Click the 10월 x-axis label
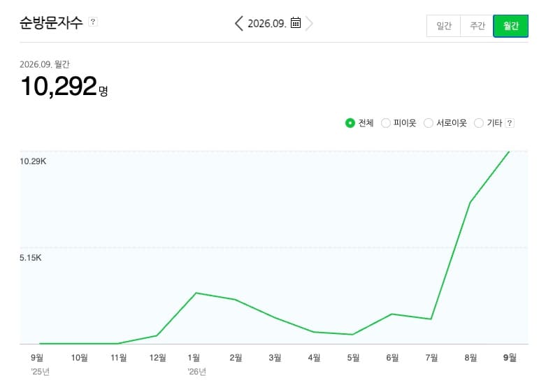The image size is (539, 392). [80, 358]
